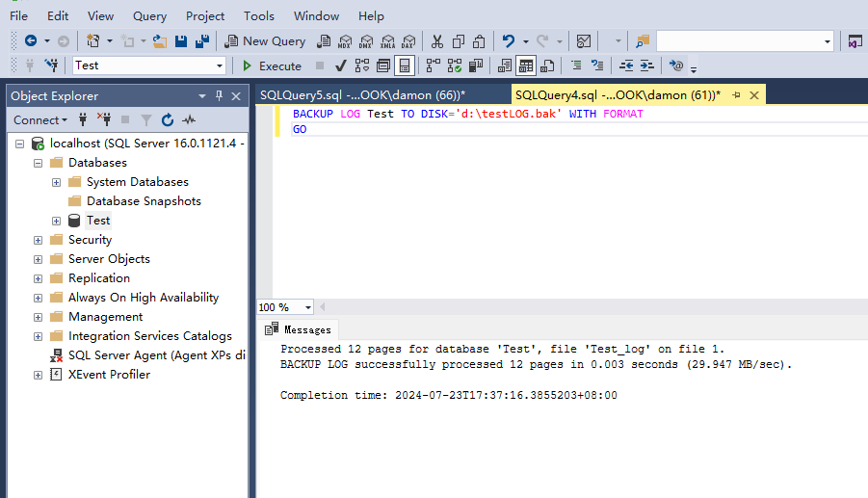
Task: Open the Connect dropdown in Object Explorer
Action: point(40,119)
